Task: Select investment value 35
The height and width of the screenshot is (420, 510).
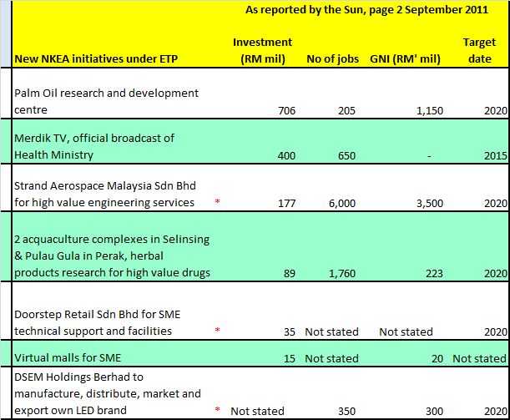Action: coord(290,331)
